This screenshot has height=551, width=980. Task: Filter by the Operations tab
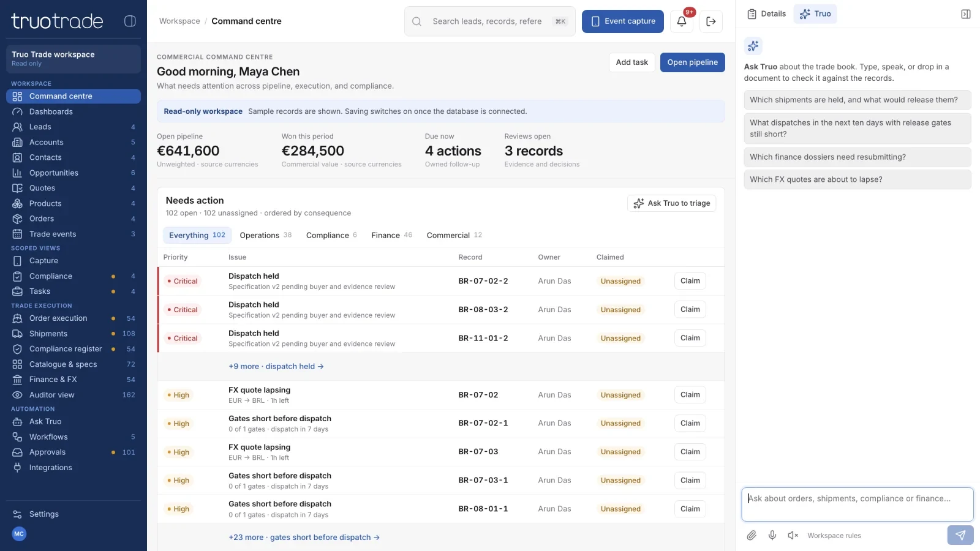coord(266,235)
